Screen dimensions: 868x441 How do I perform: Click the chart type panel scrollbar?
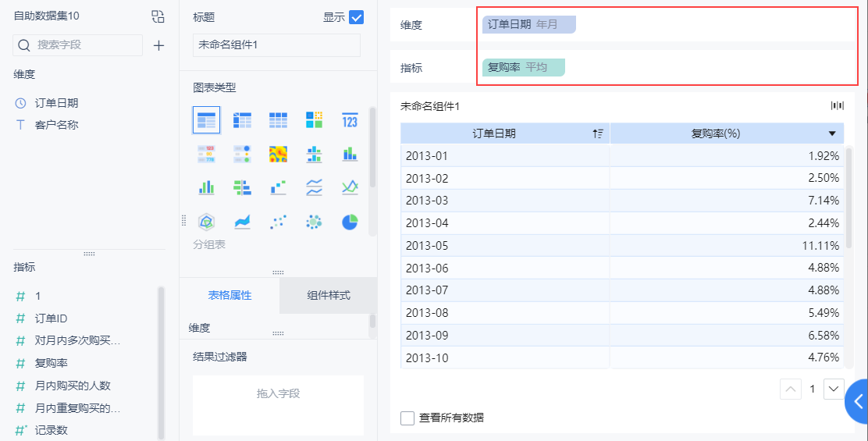click(x=372, y=147)
